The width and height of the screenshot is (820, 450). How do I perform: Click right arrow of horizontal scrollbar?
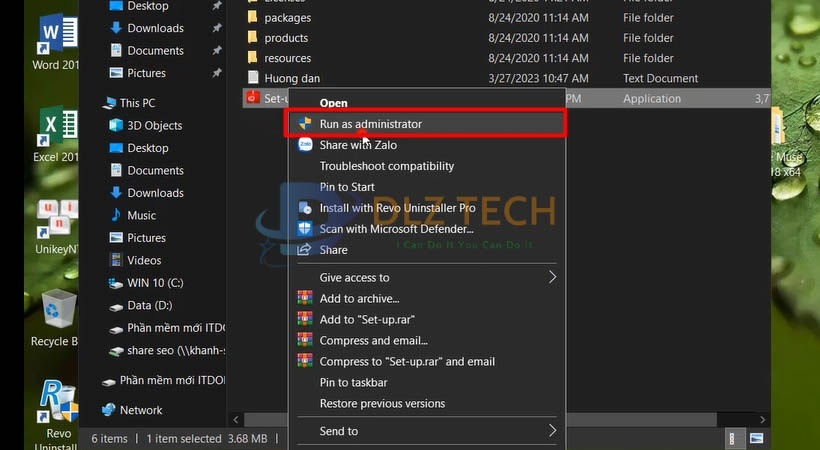pos(762,420)
